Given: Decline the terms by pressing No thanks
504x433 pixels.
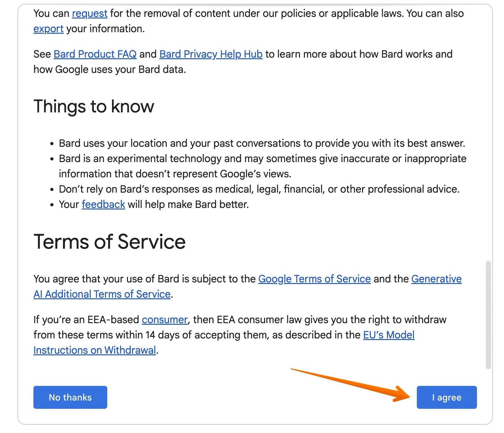Looking at the screenshot, I should pyautogui.click(x=70, y=397).
